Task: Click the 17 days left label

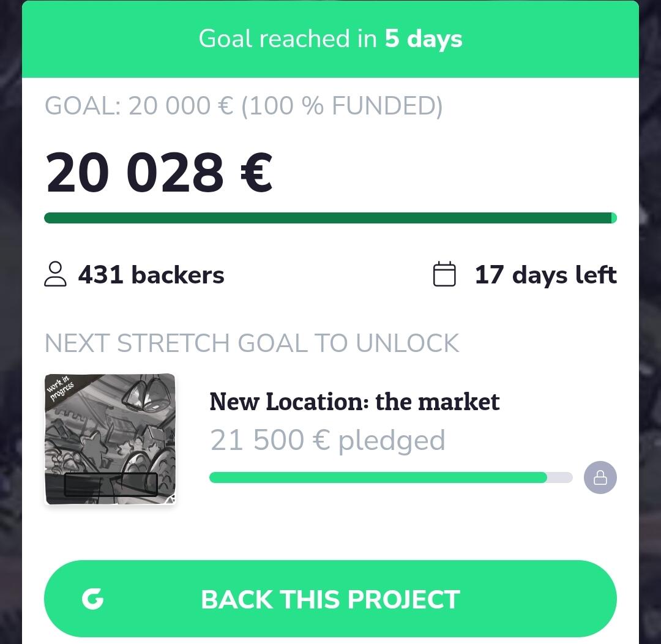Action: point(545,275)
